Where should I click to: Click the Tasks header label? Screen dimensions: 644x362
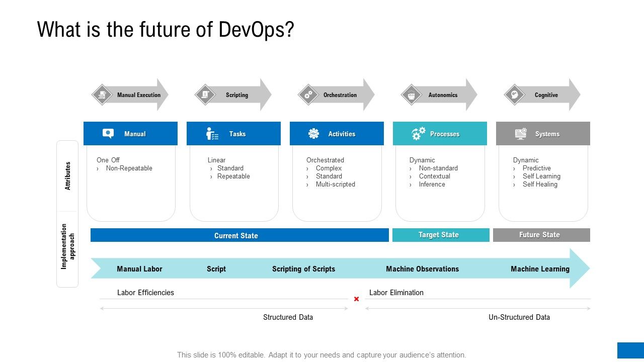[x=237, y=134]
